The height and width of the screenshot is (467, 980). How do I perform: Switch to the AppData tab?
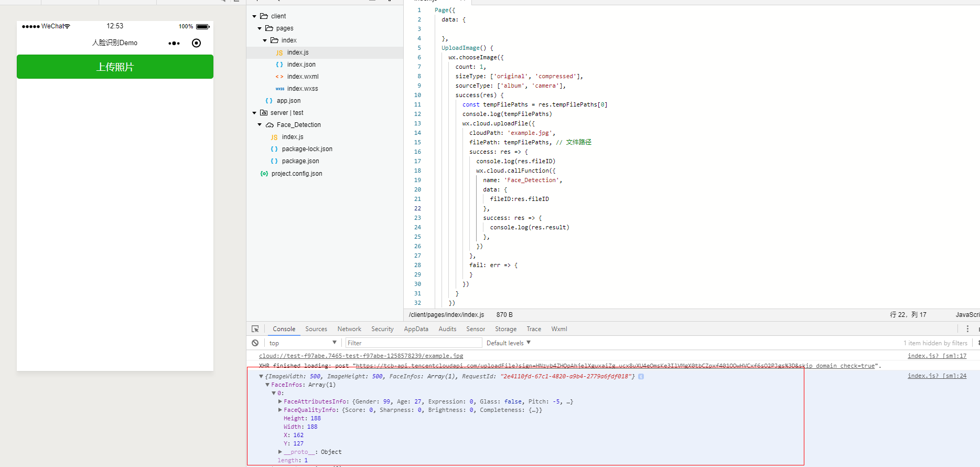(416, 329)
